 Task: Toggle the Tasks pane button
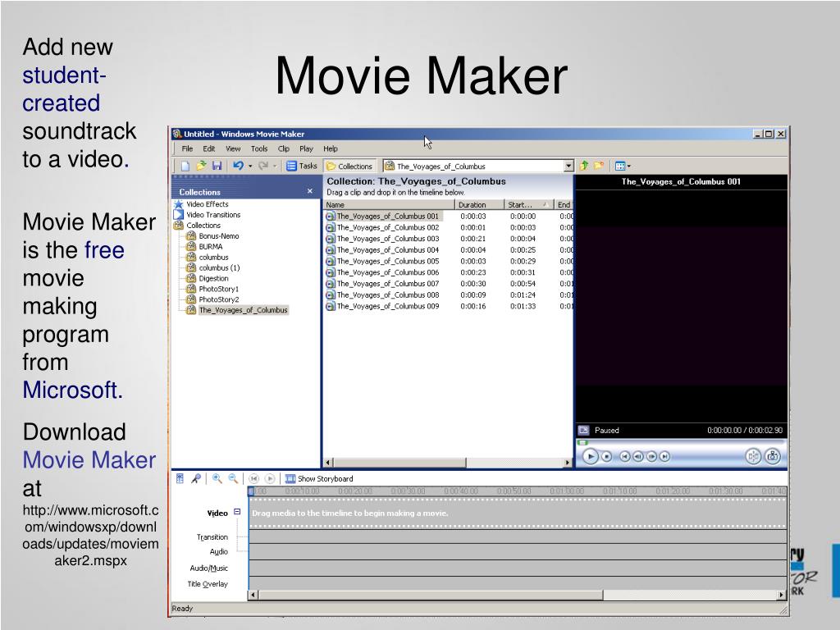tap(302, 166)
